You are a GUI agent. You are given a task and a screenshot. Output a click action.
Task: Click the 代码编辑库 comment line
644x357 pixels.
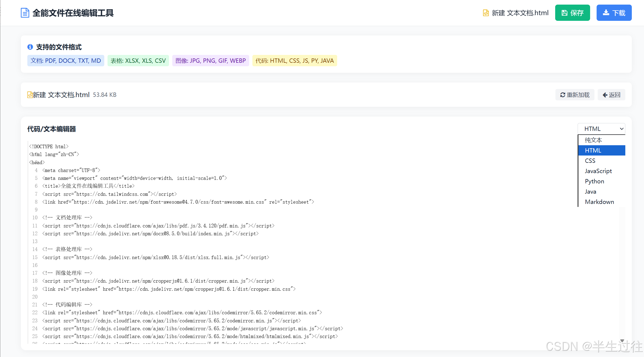(x=67, y=305)
